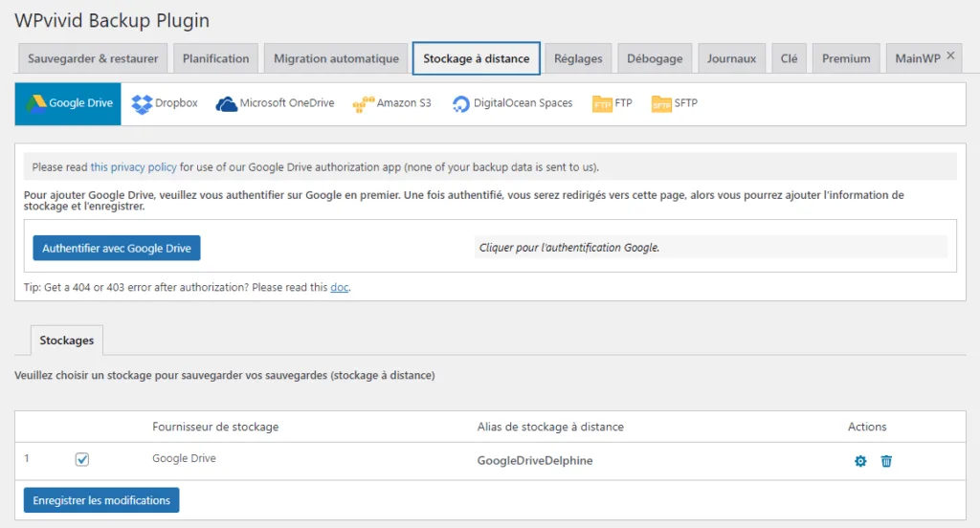980x528 pixels.
Task: Uncheck the Google Drive storage checkbox
Action: [x=82, y=459]
